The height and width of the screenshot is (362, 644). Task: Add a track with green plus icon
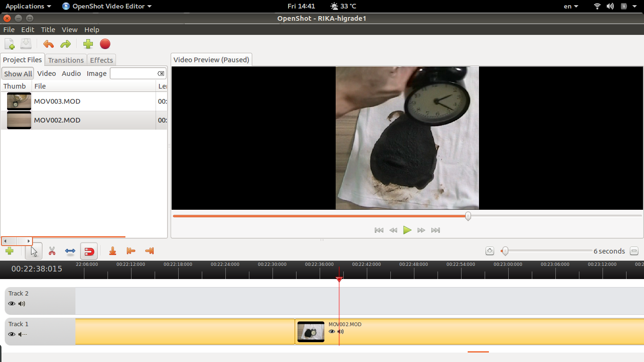pyautogui.click(x=9, y=251)
